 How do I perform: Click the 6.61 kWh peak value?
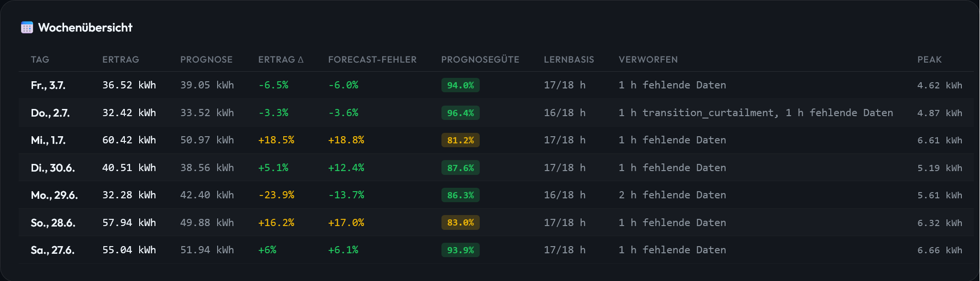click(939, 140)
